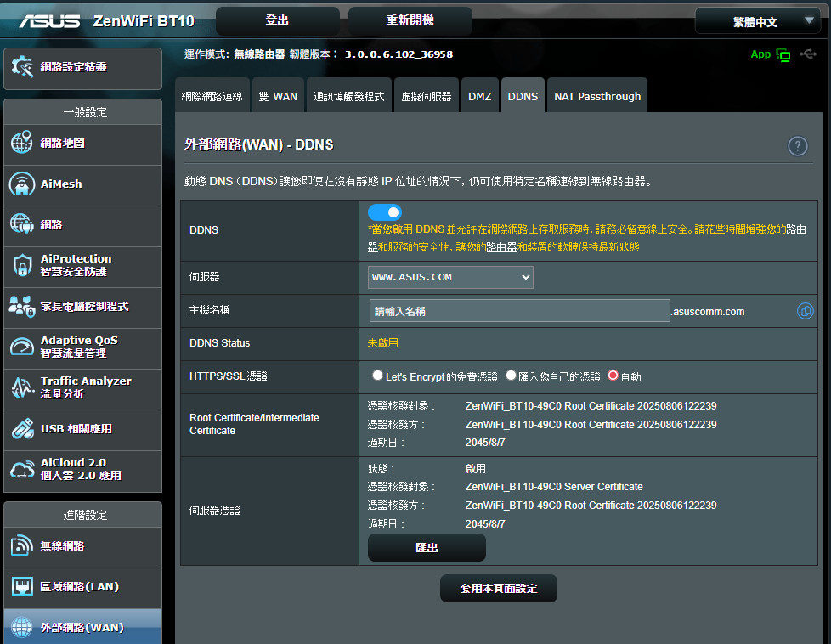
Task: Select 自動 certificate radio option
Action: 613,376
